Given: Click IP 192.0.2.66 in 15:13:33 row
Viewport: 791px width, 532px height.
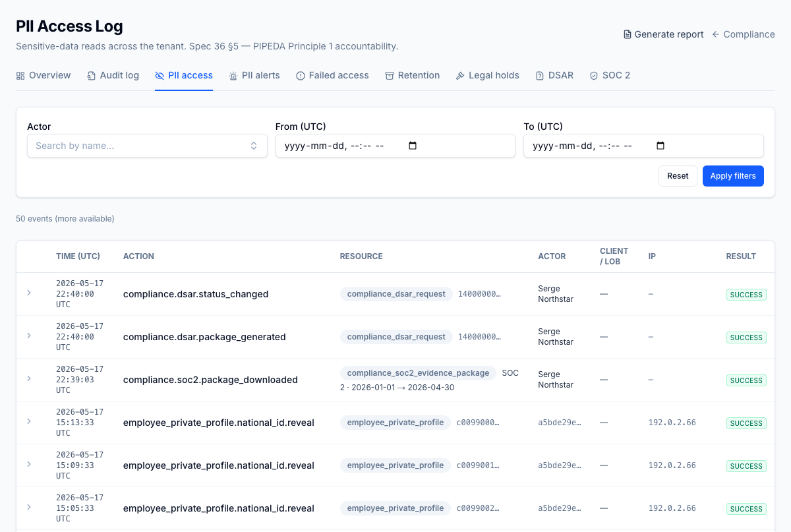Looking at the screenshot, I should 672,423.
